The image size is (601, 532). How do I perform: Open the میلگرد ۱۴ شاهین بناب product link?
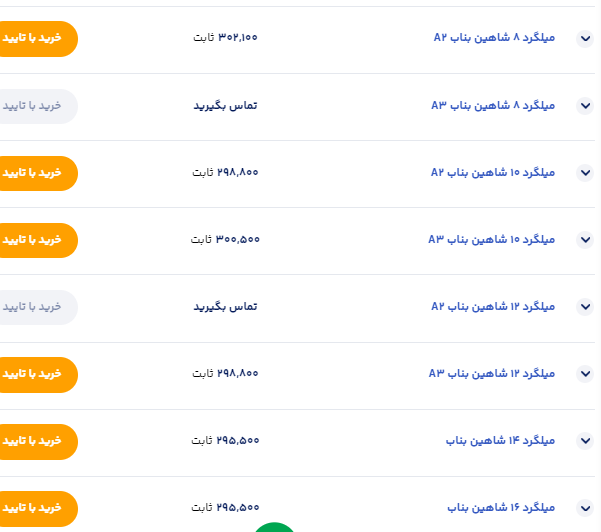[500, 440]
